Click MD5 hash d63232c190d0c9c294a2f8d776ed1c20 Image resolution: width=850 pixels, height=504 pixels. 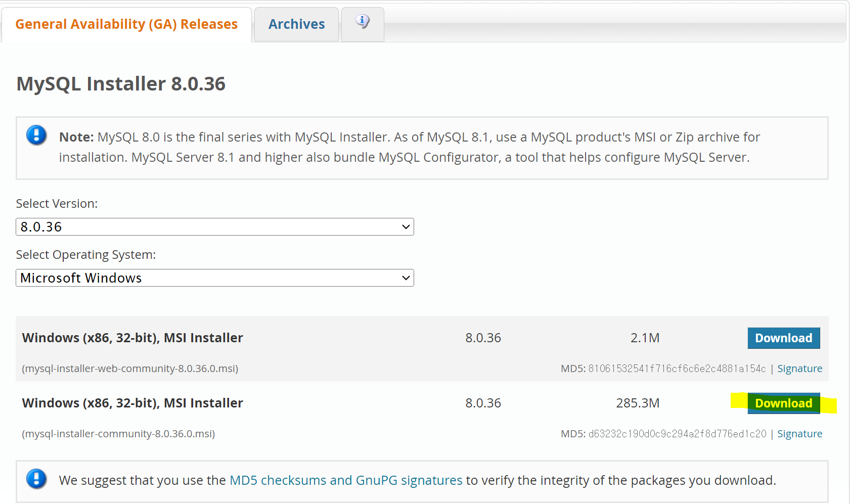pyautogui.click(x=677, y=434)
